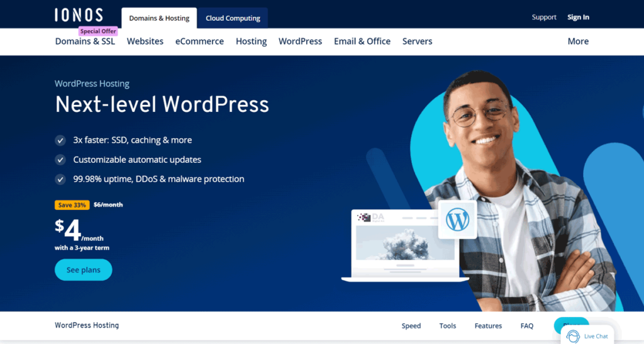Jump to the Features section

(488, 326)
